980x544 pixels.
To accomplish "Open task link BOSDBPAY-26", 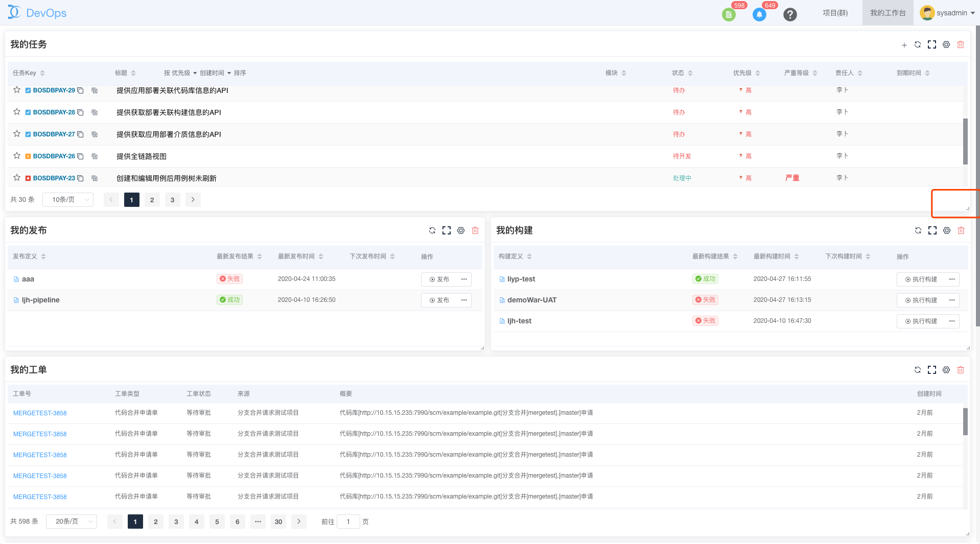I will [54, 156].
